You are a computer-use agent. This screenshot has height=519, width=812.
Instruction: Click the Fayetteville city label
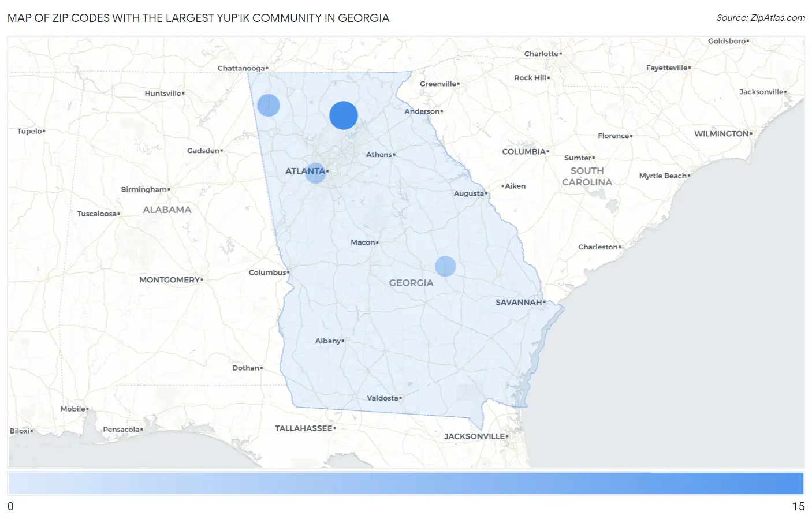pyautogui.click(x=666, y=68)
